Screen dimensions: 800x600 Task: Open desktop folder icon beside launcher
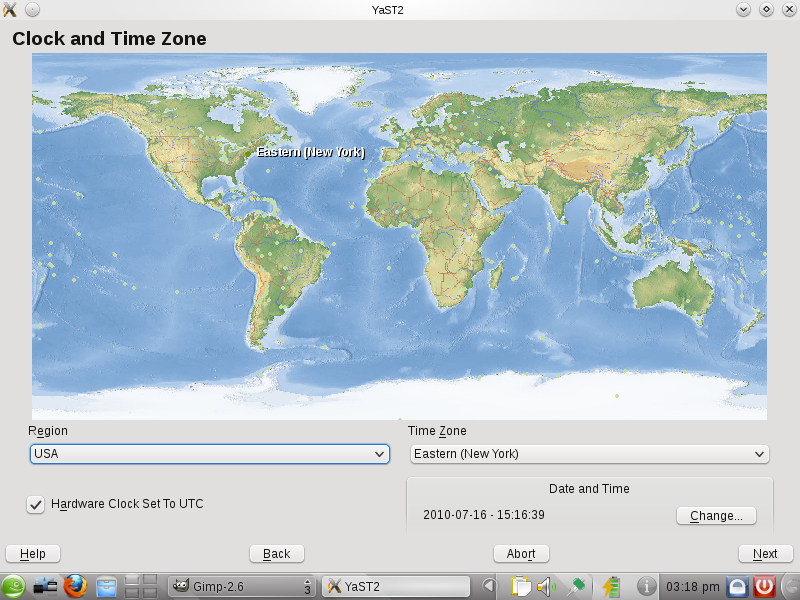[x=45, y=586]
